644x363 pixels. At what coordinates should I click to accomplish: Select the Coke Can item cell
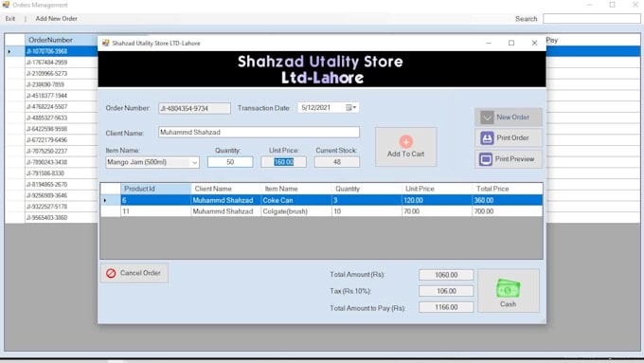coord(296,200)
